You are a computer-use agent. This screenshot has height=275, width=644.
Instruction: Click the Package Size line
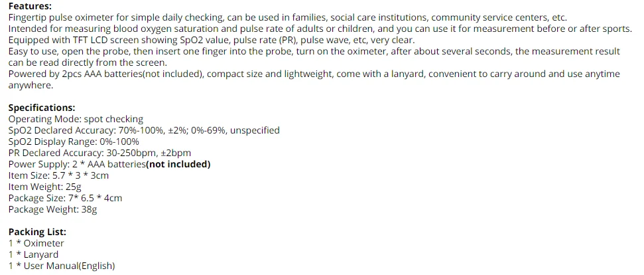(x=65, y=198)
